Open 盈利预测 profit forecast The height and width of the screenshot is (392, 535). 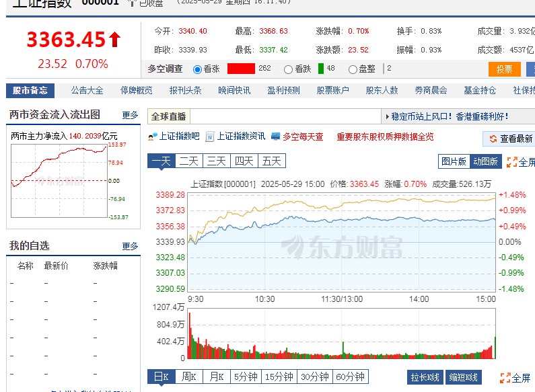pos(283,91)
